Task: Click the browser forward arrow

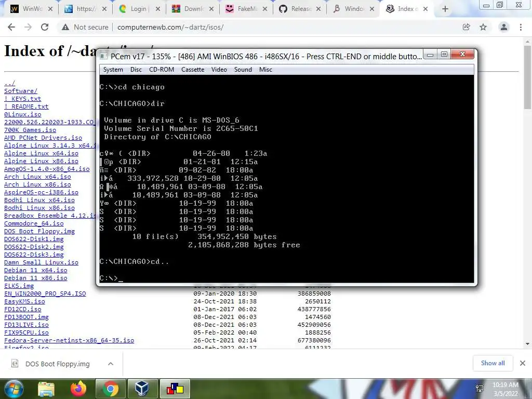Action: (x=28, y=27)
